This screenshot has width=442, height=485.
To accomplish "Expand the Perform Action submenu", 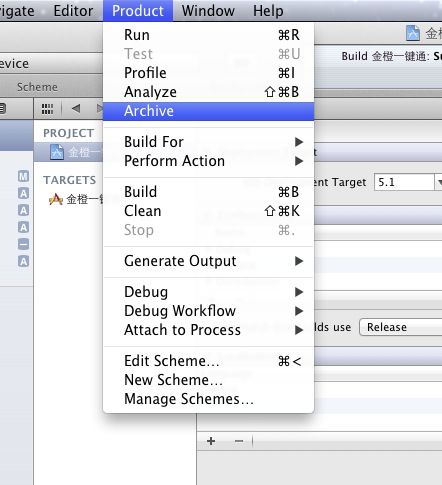I will (x=208, y=161).
